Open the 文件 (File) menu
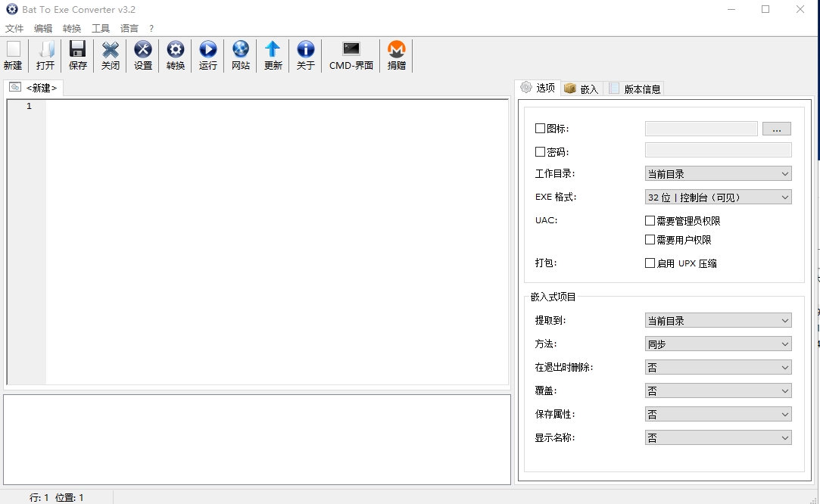820x504 pixels. 14,28
